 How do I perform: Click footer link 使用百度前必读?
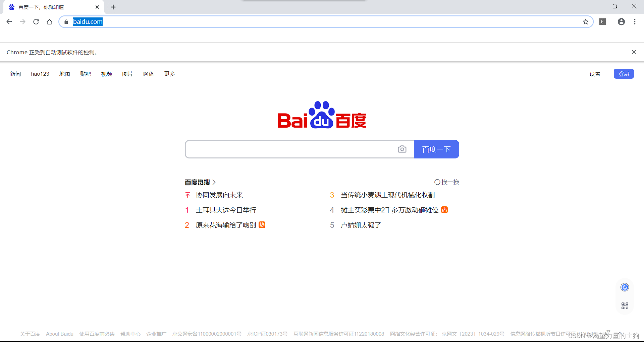coord(97,334)
